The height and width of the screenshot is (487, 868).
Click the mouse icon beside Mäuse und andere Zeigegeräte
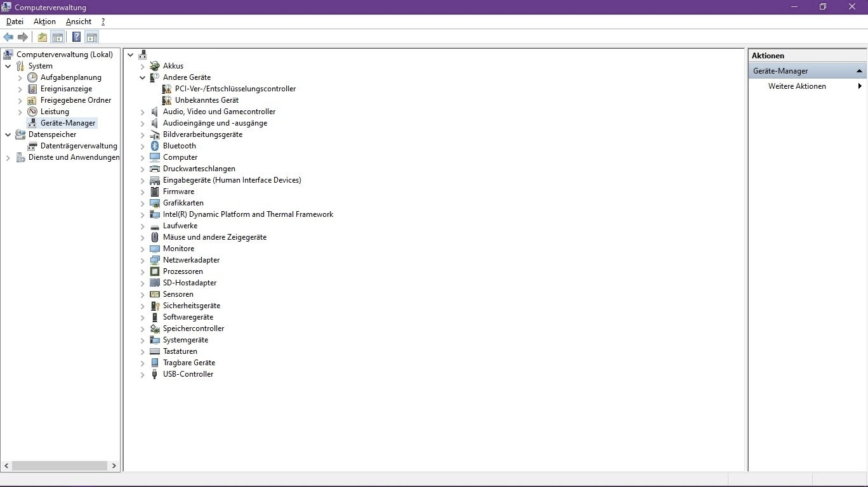[155, 237]
